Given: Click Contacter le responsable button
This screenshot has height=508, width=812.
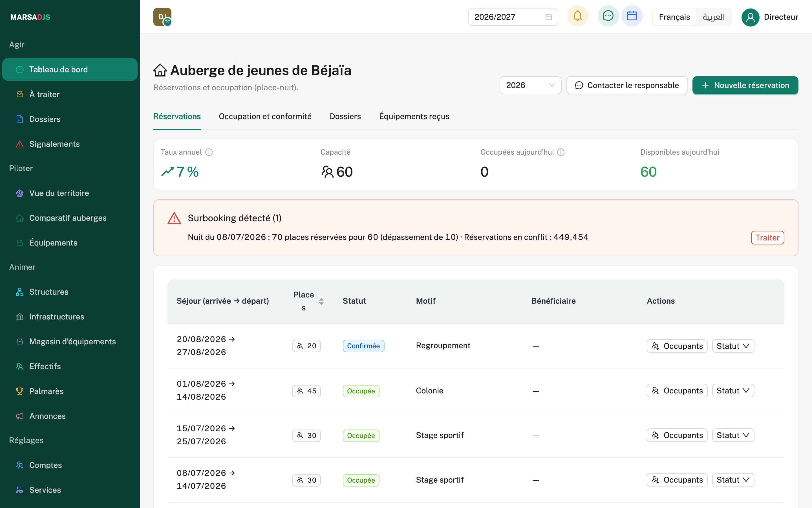Looking at the screenshot, I should click(627, 85).
